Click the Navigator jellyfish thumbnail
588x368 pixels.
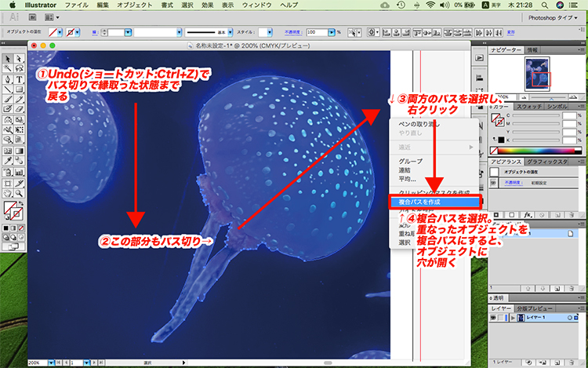click(x=537, y=74)
